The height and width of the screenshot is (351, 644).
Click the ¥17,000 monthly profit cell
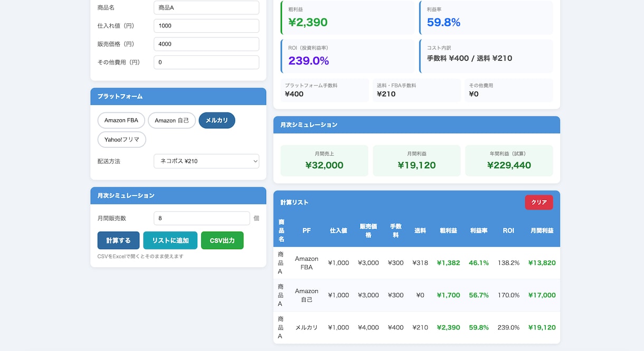coord(542,295)
